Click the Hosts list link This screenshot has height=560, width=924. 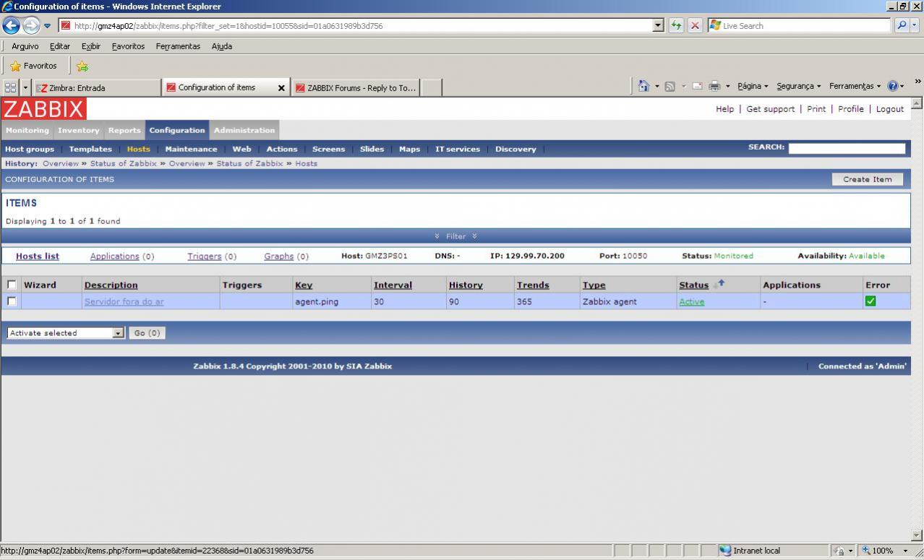[x=38, y=256]
